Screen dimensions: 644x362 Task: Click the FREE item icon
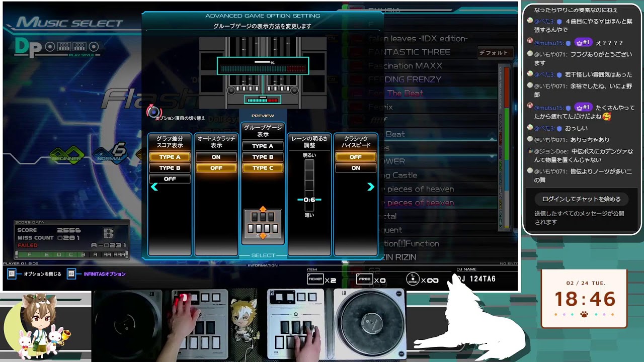point(364,280)
